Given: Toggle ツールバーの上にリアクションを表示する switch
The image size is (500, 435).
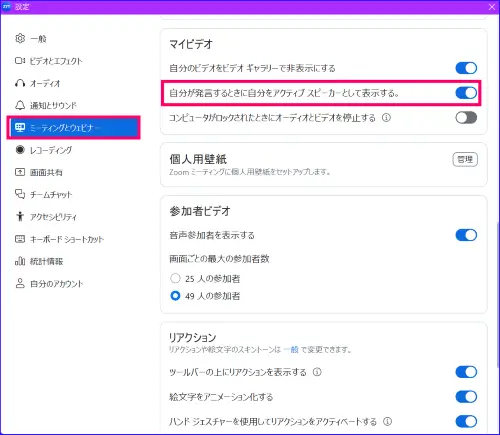Looking at the screenshot, I should pos(466,372).
